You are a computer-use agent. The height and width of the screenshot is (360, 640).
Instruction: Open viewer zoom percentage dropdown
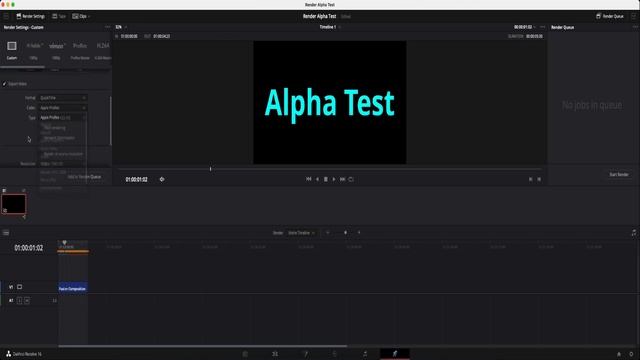[x=120, y=27]
